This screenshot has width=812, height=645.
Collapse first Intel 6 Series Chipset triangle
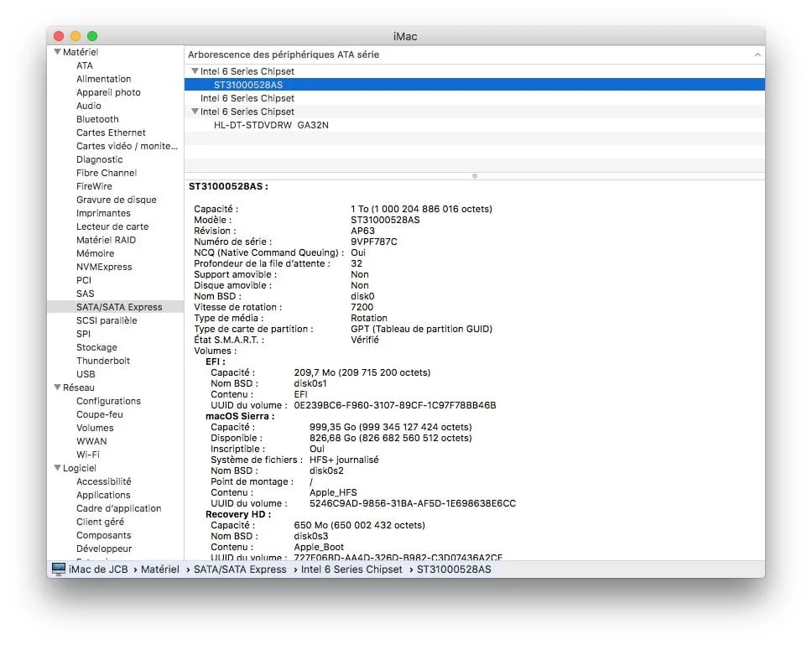click(195, 71)
